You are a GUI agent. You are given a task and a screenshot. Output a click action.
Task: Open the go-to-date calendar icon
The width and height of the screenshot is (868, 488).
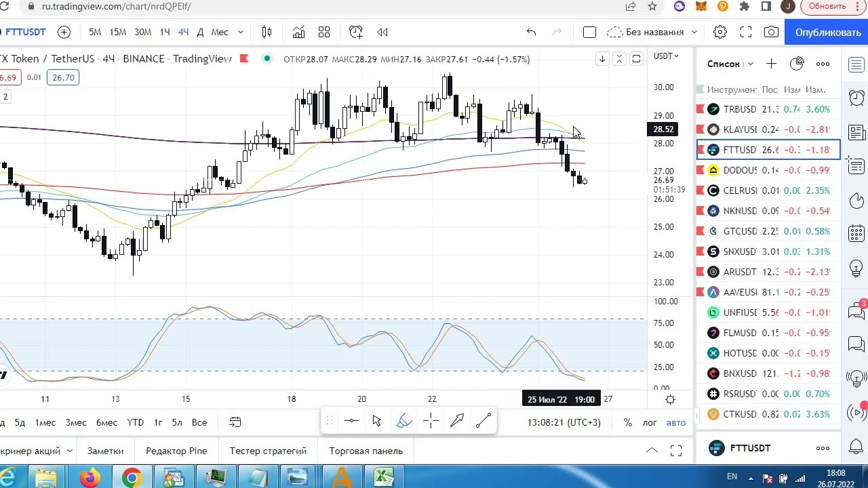235,422
